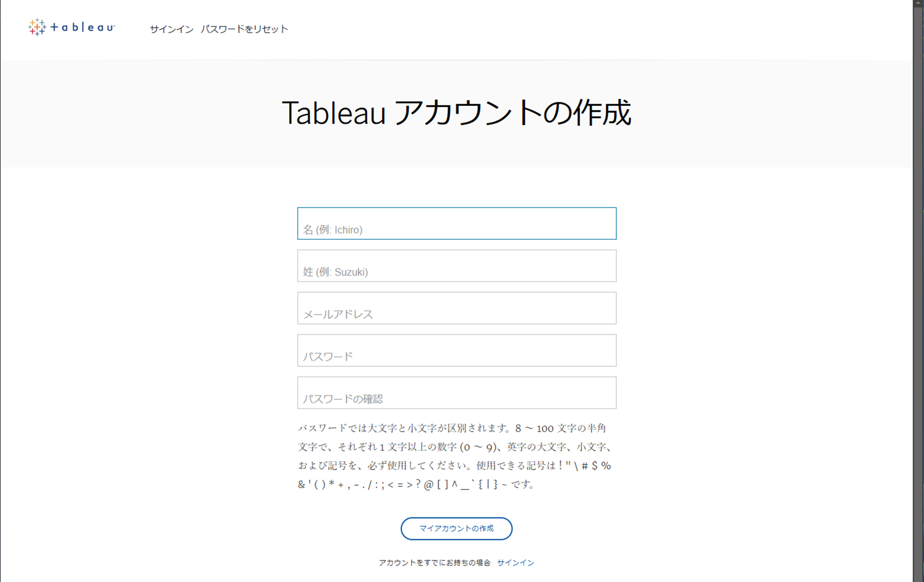Click into the メールアドレス email field
The width and height of the screenshot is (924, 582).
pos(456,308)
